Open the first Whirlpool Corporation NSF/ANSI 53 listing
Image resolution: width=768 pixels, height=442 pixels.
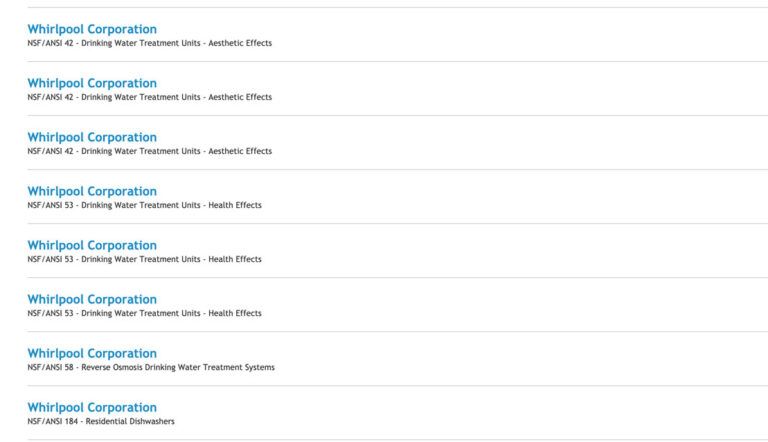(x=92, y=191)
